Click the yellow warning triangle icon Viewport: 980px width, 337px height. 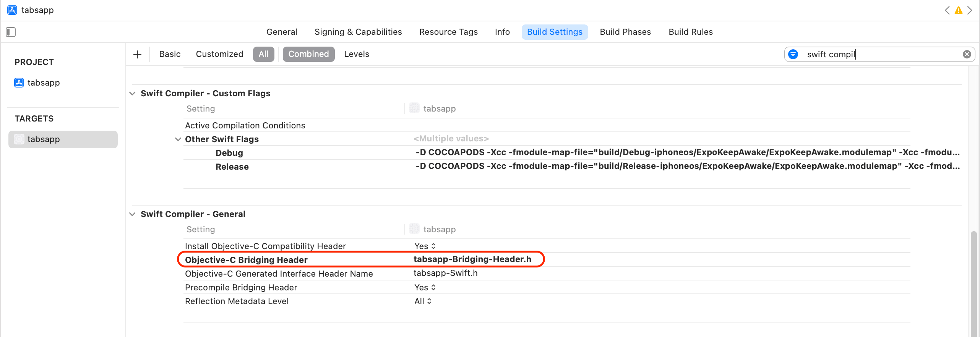tap(958, 10)
